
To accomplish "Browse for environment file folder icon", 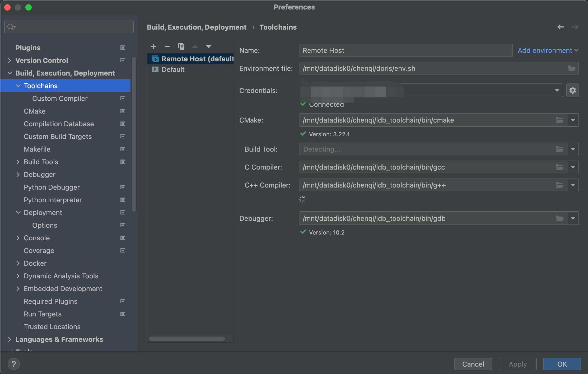I will pyautogui.click(x=571, y=68).
